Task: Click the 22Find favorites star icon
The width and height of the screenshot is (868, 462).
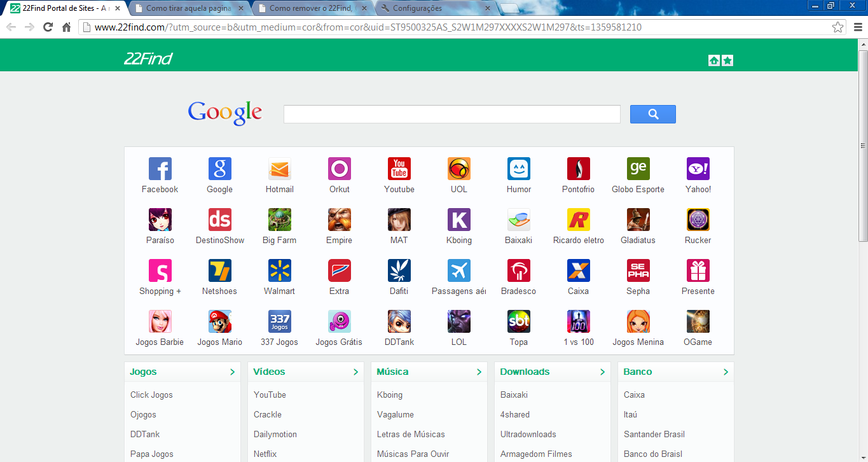Action: [727, 60]
